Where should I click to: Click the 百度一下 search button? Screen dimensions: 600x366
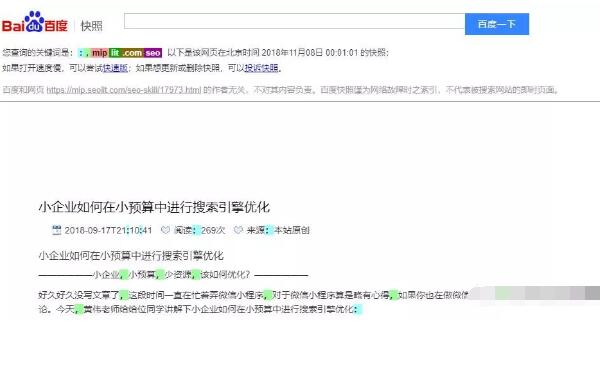click(497, 24)
